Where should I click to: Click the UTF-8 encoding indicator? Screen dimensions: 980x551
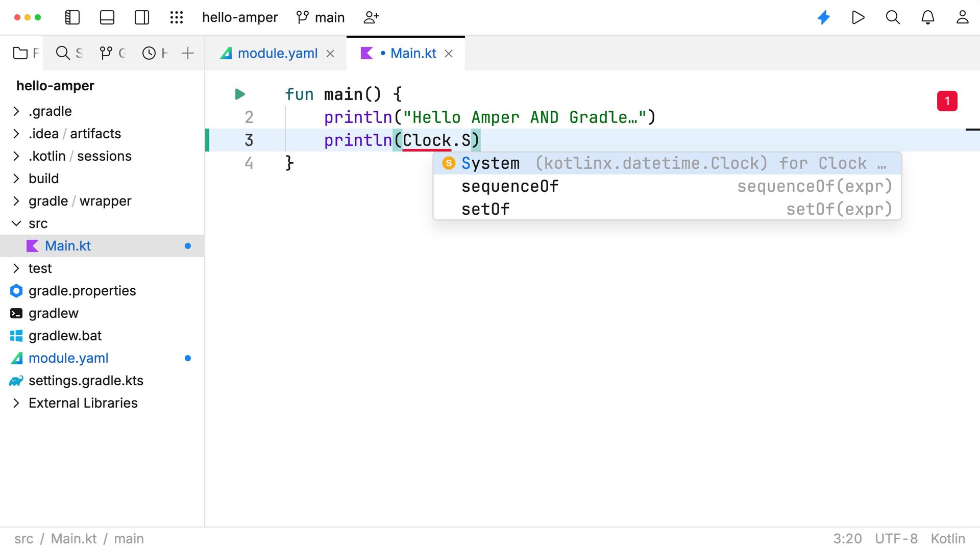click(x=896, y=539)
